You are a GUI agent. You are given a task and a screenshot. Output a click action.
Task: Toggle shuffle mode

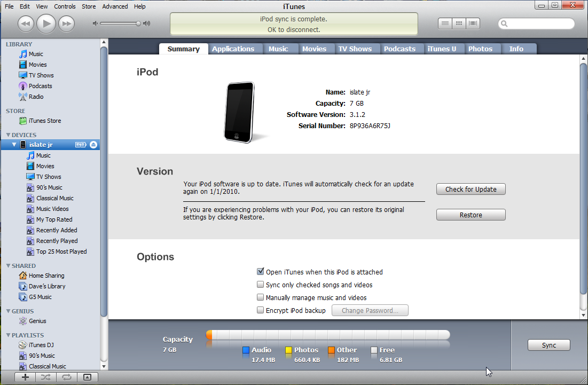(46, 377)
